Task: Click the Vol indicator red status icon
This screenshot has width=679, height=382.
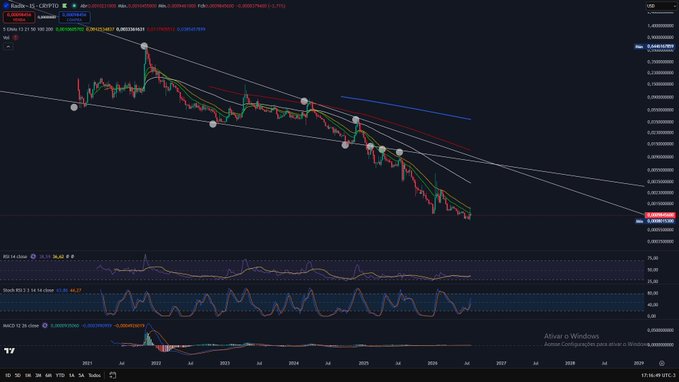Action: pyautogui.click(x=15, y=38)
